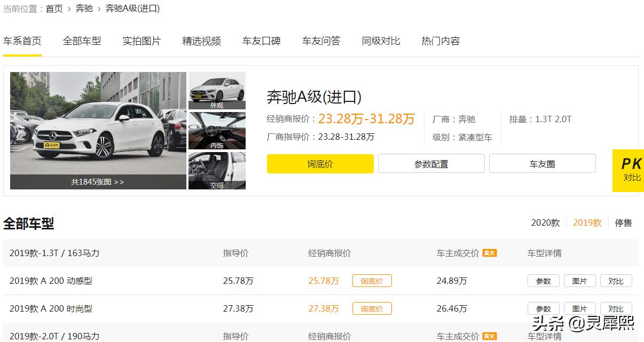644x342 pixels.
Task: Open the 车友口碑 tab
Action: 261,41
